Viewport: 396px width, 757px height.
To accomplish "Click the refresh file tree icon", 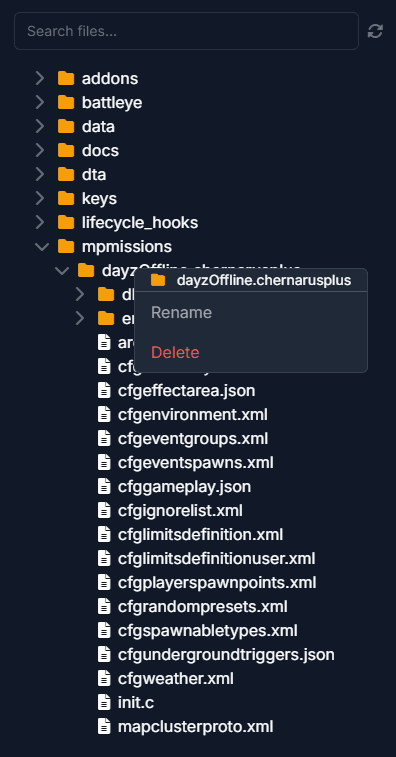I will 375,31.
